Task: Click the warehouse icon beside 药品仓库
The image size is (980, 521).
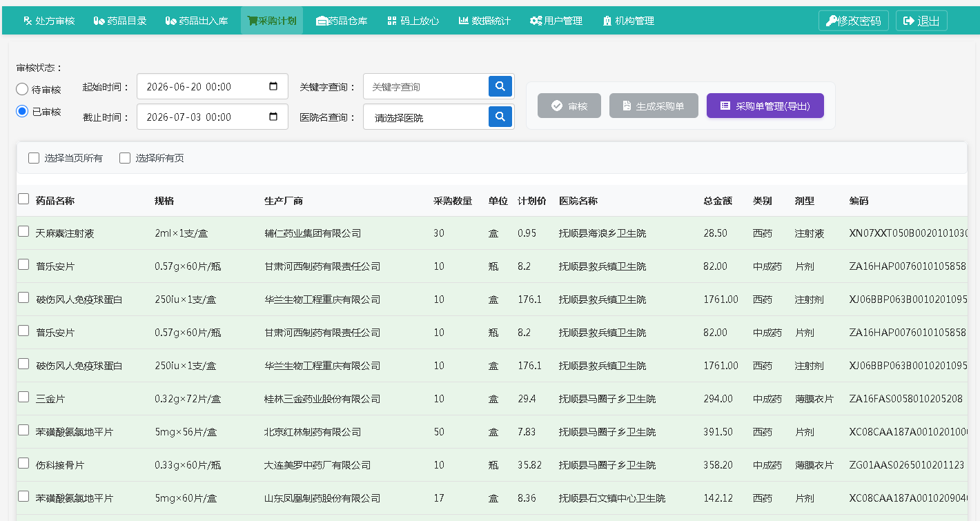Action: click(x=321, y=21)
